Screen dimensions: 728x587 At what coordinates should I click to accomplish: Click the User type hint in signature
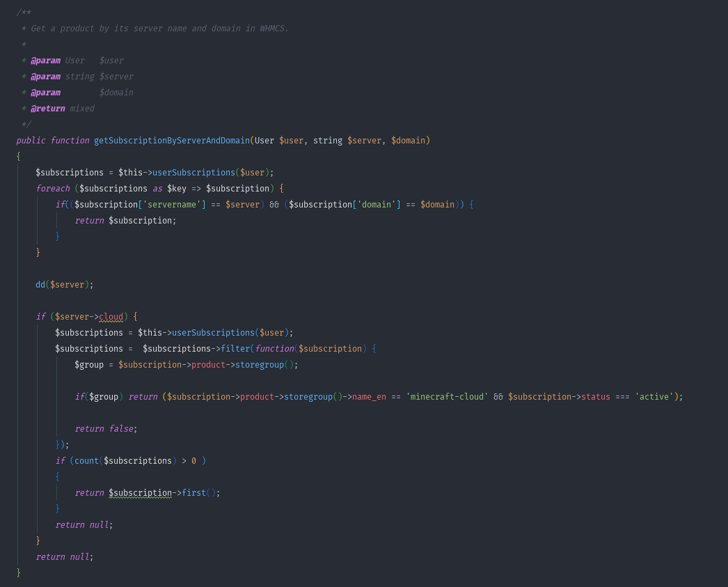click(264, 141)
